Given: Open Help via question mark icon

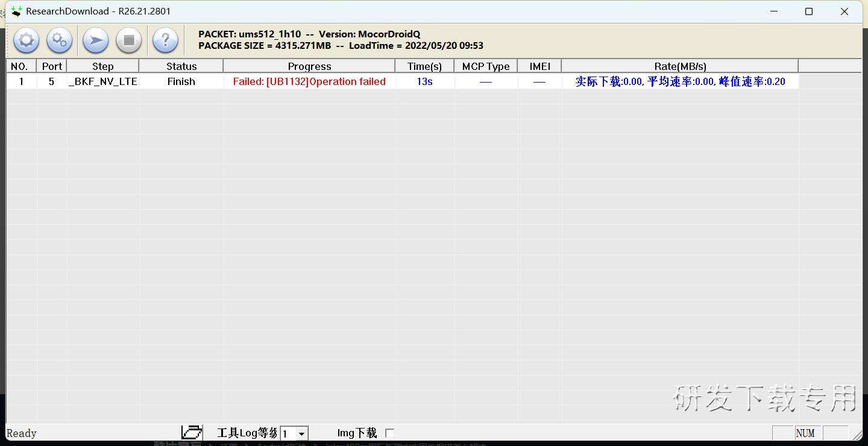Looking at the screenshot, I should 165,40.
